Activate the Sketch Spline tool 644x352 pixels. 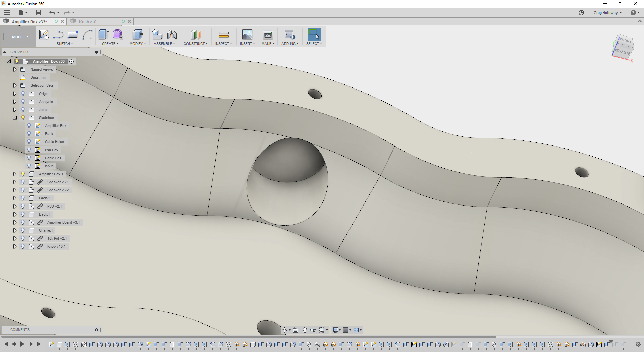pos(58,35)
